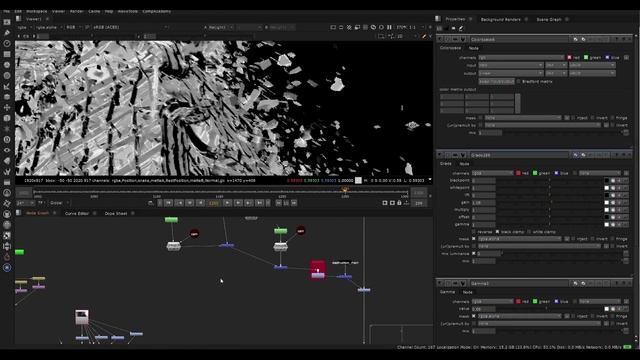The width and height of the screenshot is (640, 360).
Task: Open the 3D nodes toolbar menu
Action: pos(7,118)
